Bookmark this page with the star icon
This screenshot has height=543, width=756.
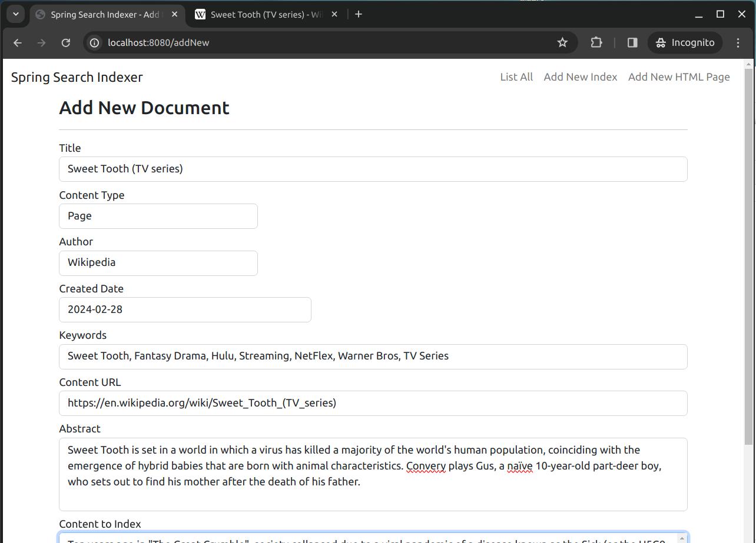(x=562, y=42)
